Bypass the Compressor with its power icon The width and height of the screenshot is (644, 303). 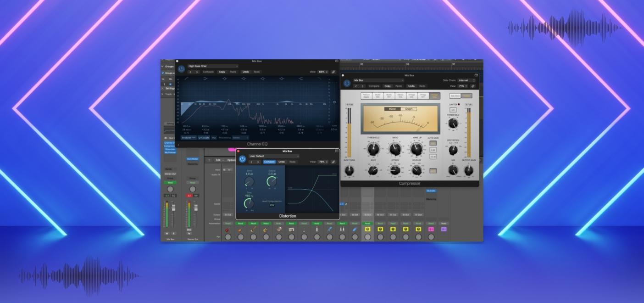click(x=347, y=83)
